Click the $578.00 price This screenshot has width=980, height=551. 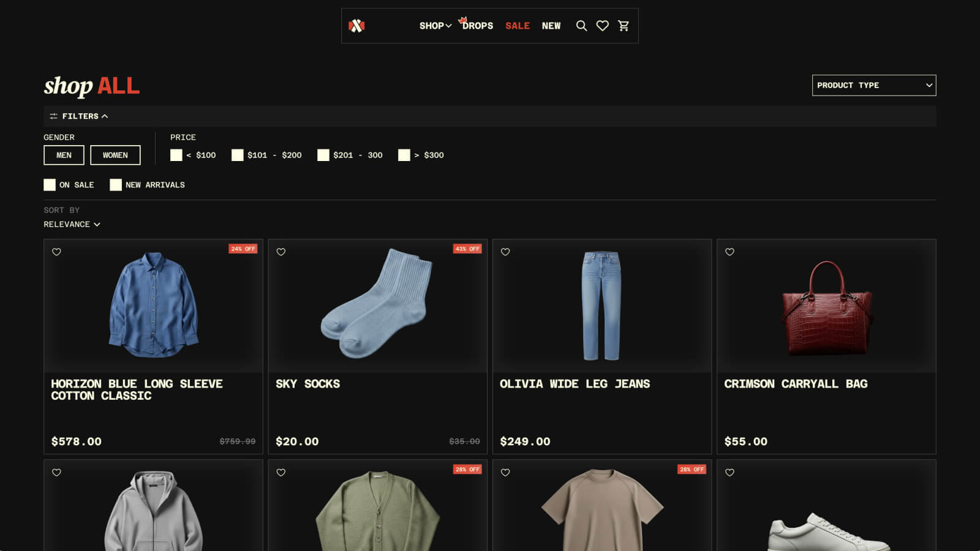point(77,441)
